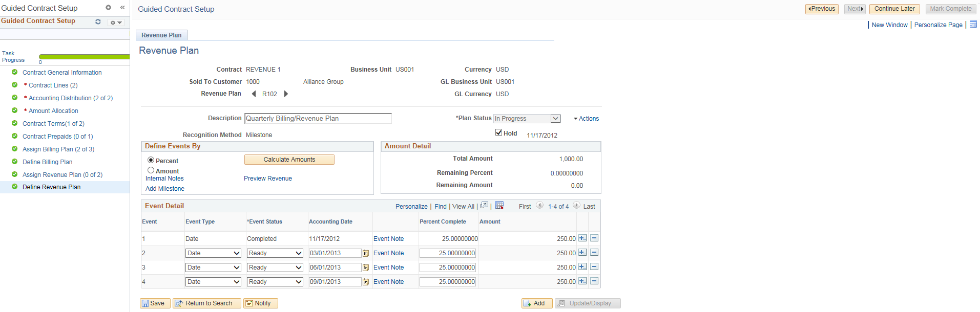
Task: Open the Event Detail grid in a new window
Action: pos(484,206)
